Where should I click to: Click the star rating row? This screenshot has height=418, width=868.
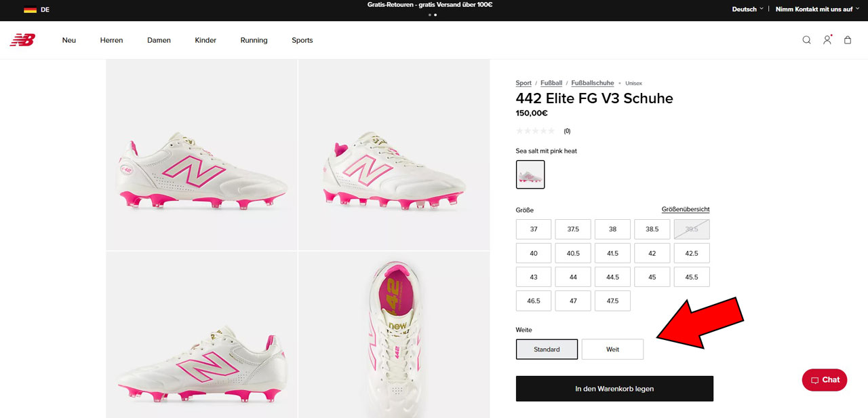[x=536, y=131]
